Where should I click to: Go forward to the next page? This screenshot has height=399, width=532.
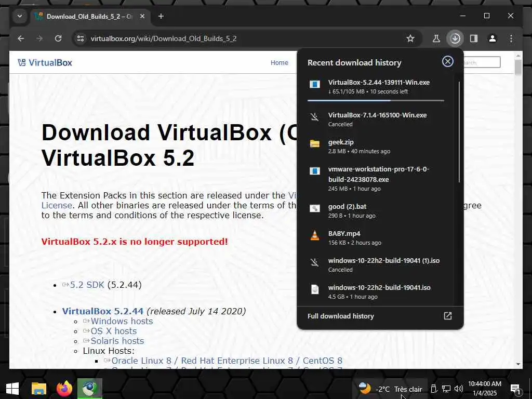click(x=39, y=38)
